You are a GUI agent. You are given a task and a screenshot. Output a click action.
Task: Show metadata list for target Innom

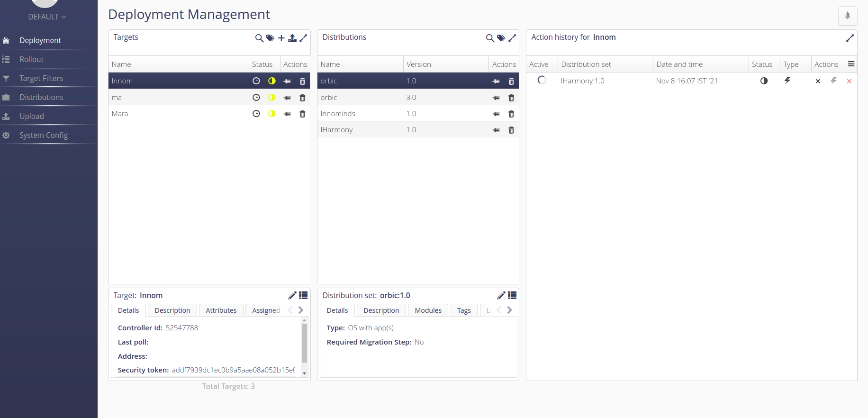pos(303,295)
